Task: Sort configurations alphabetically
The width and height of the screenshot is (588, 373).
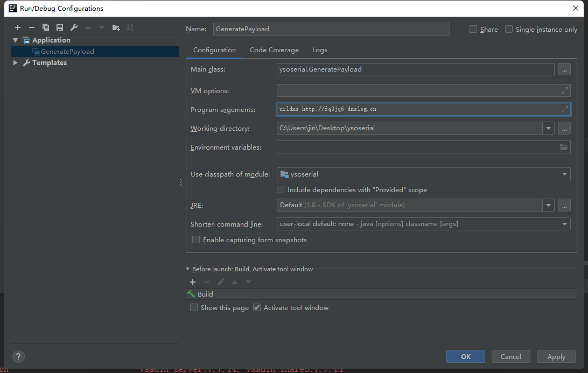Action: tap(130, 27)
